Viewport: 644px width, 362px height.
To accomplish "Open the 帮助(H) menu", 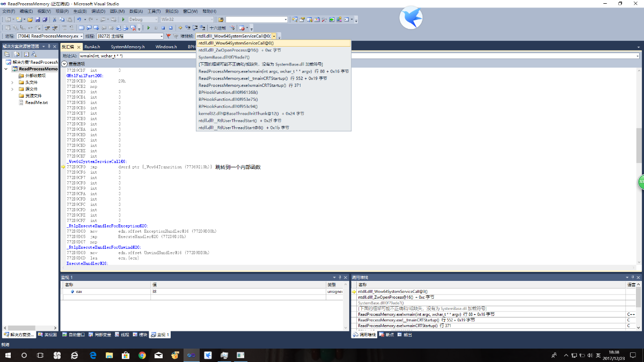I will 209,11.
